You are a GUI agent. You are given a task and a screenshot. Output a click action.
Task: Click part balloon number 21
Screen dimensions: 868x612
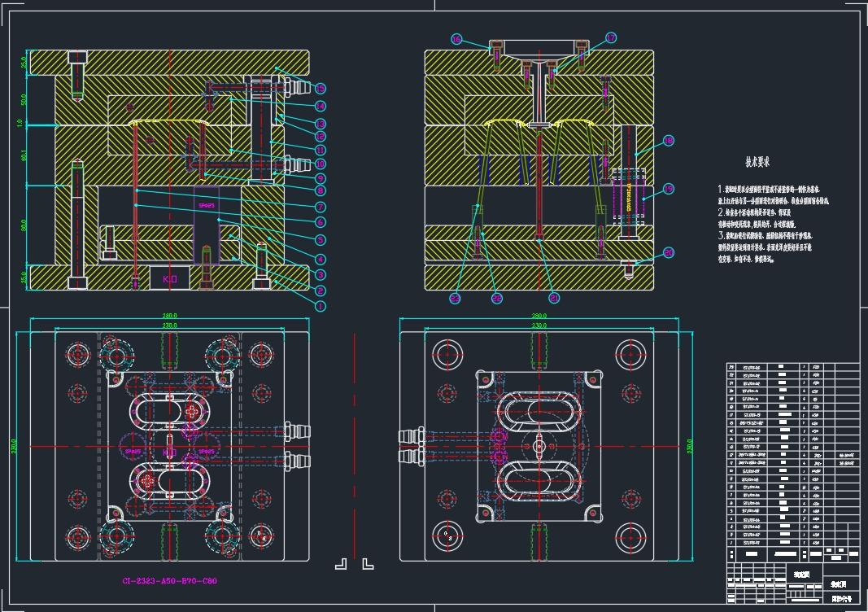pos(554,298)
